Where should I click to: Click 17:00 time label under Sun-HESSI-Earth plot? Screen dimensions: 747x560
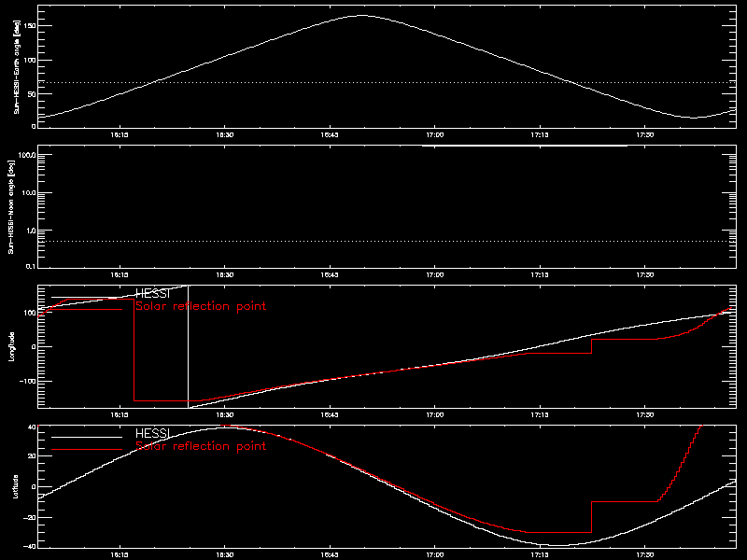click(434, 135)
